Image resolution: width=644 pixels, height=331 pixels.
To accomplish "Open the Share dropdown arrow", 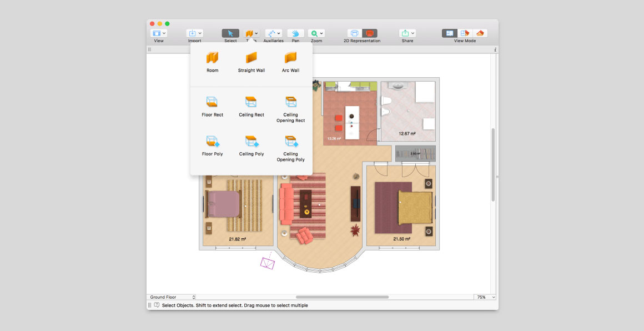I will [412, 33].
